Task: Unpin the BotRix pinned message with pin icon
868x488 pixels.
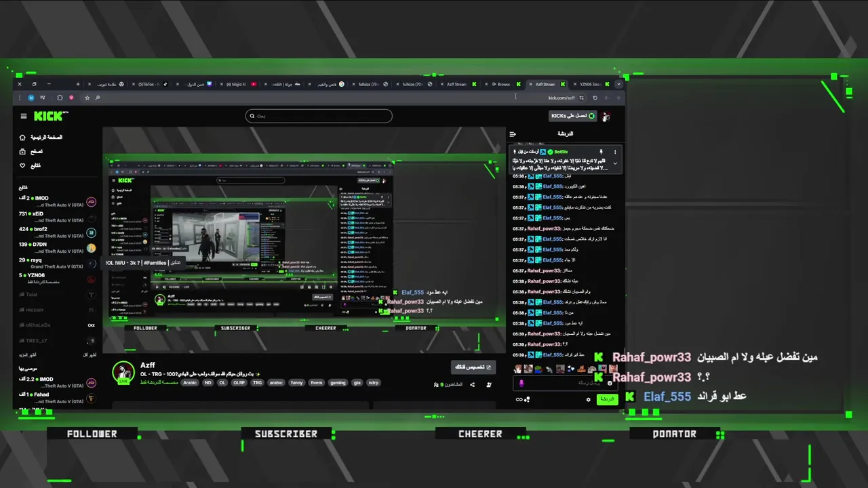Action: click(601, 152)
